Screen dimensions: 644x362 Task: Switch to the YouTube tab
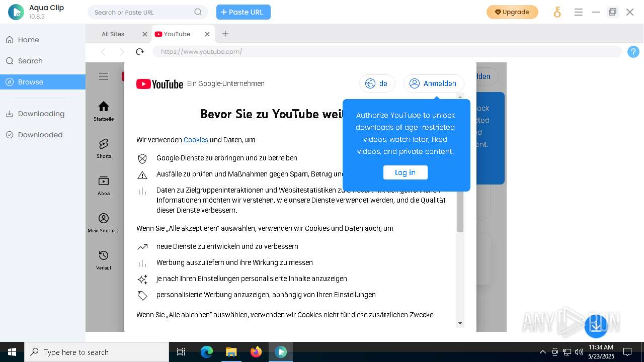point(177,34)
